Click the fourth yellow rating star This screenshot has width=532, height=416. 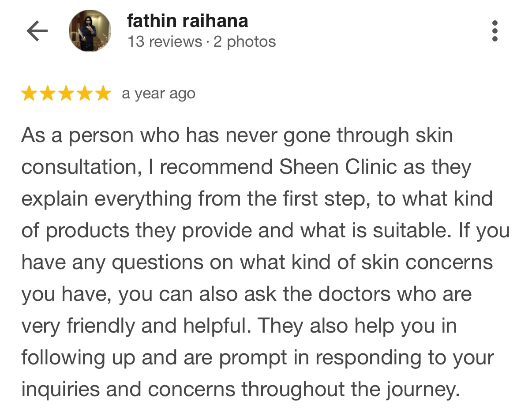click(85, 94)
